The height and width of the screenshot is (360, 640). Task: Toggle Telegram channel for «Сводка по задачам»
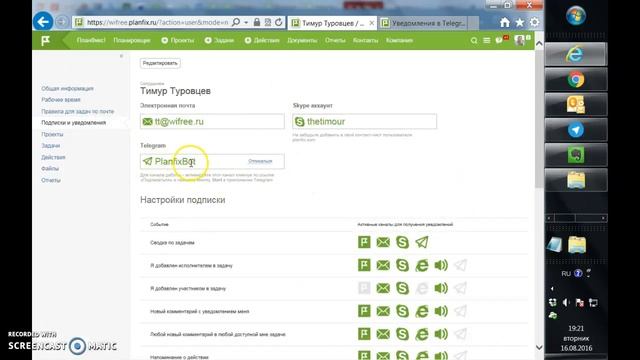[x=422, y=242]
